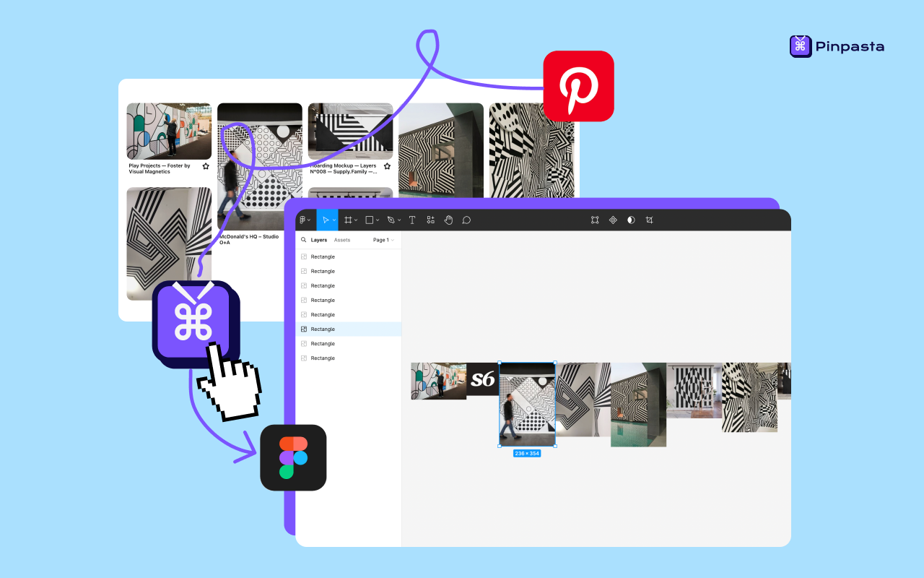924x578 pixels.
Task: Select the highlighted Rectangle layer
Action: coord(324,329)
